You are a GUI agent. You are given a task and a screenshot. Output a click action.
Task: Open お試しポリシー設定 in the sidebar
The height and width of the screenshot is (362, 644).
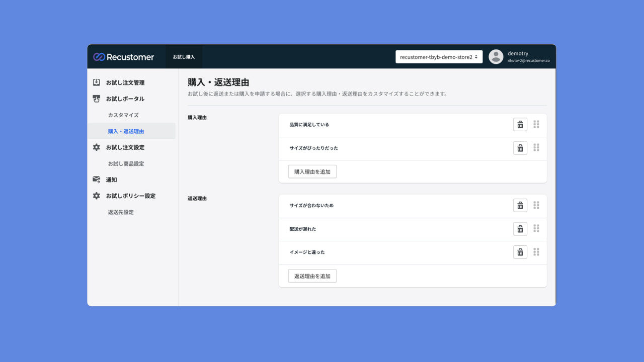132,196
